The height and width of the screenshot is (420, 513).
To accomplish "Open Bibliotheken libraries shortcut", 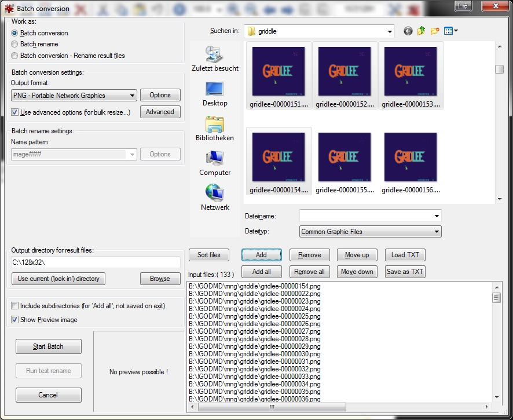I will [215, 129].
